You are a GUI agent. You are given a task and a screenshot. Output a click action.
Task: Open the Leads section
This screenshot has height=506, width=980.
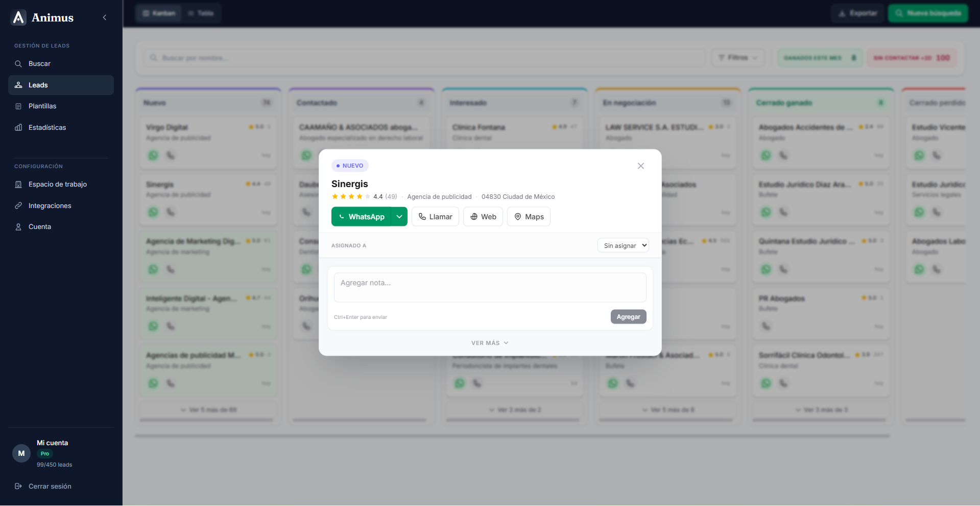(61, 85)
